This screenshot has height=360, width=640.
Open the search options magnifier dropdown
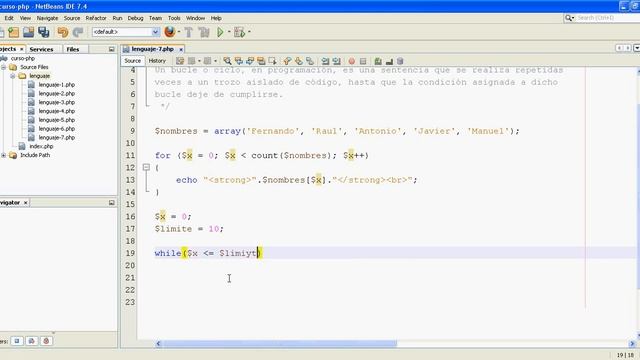tap(569, 18)
